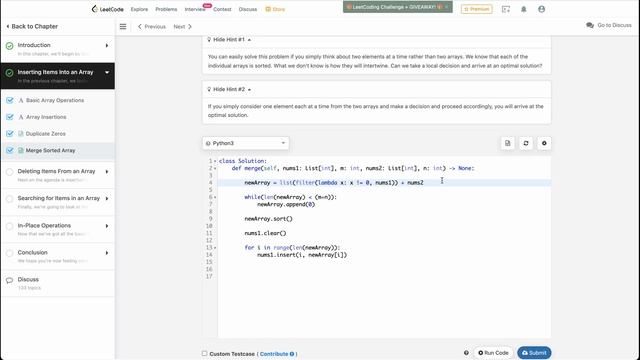Toggle the Custom Testcase checkbox
Viewport: 640px width, 360px height.
(x=204, y=353)
